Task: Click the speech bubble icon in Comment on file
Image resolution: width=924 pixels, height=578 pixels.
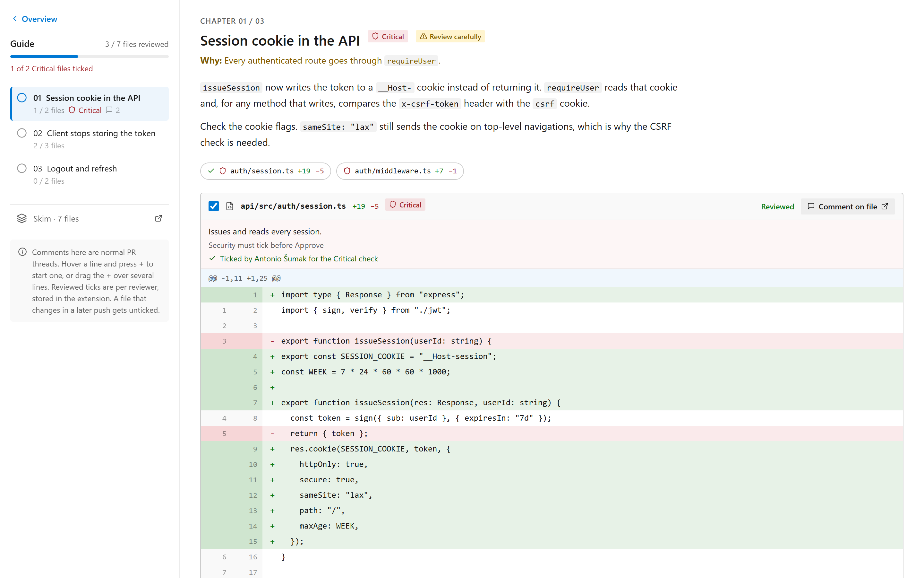Action: [811, 206]
